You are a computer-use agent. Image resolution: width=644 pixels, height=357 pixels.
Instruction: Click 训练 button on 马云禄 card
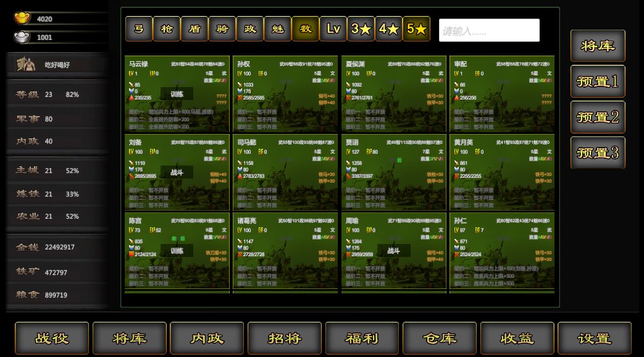(177, 94)
